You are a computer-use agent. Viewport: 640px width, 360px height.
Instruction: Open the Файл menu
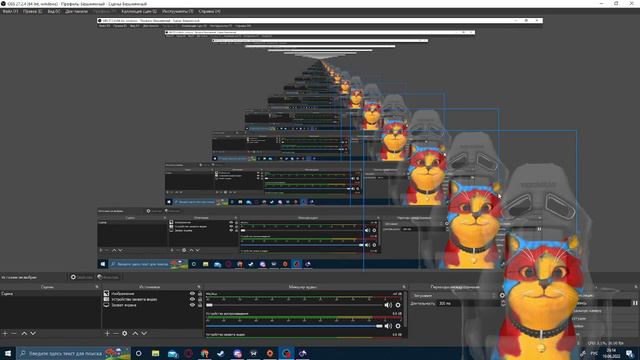[10, 11]
